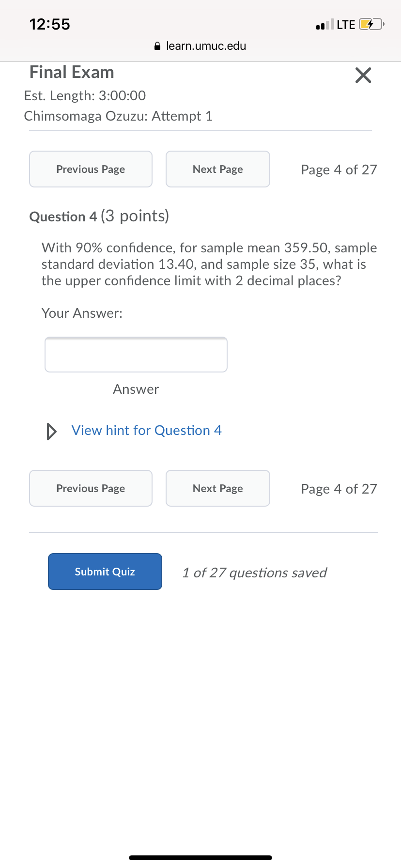Click the bottom Next Page button
This screenshot has height=868, width=401.
(217, 488)
